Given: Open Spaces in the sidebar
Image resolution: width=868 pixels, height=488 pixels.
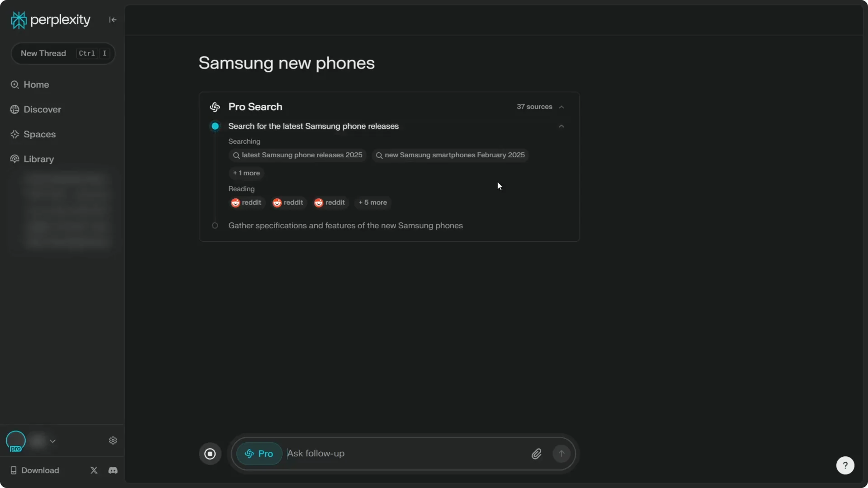Looking at the screenshot, I should pyautogui.click(x=39, y=134).
